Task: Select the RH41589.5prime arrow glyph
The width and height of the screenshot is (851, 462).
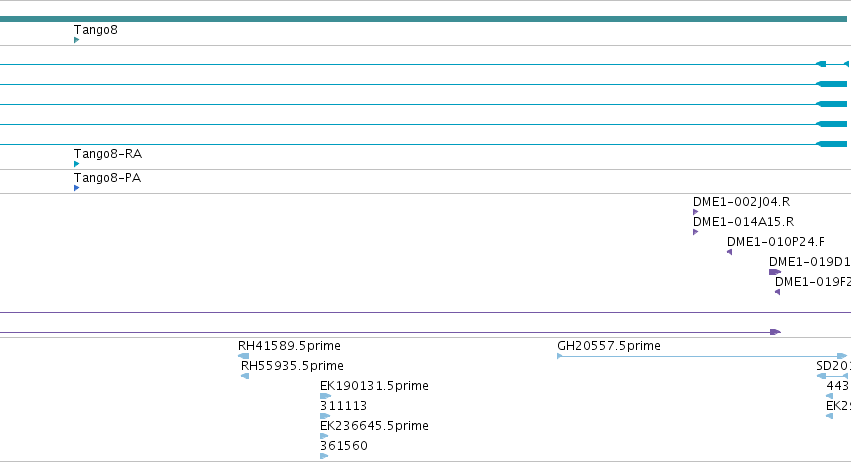Action: pyautogui.click(x=244, y=356)
